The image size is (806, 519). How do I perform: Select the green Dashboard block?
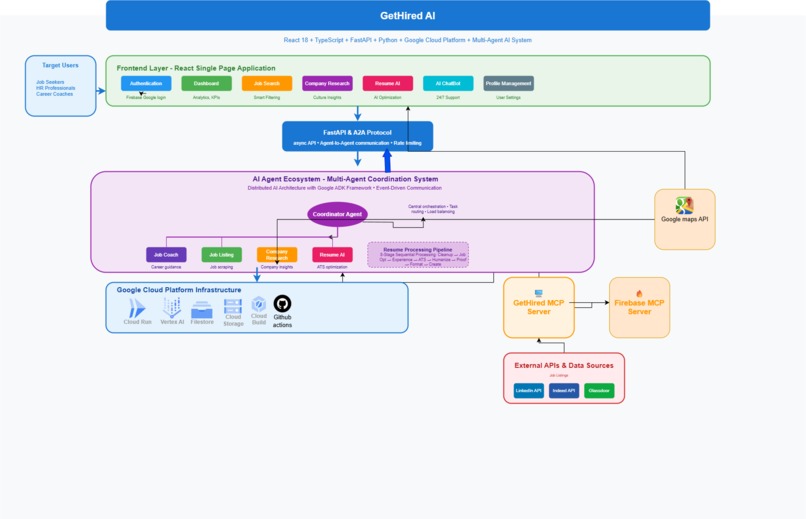pyautogui.click(x=206, y=83)
